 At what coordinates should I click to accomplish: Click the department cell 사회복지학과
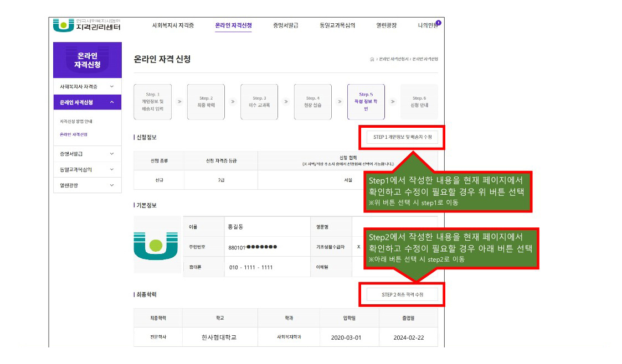[x=289, y=337]
